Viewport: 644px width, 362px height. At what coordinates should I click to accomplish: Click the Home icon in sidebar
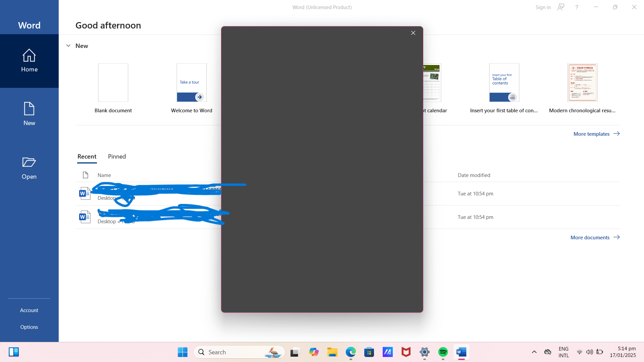(x=29, y=56)
